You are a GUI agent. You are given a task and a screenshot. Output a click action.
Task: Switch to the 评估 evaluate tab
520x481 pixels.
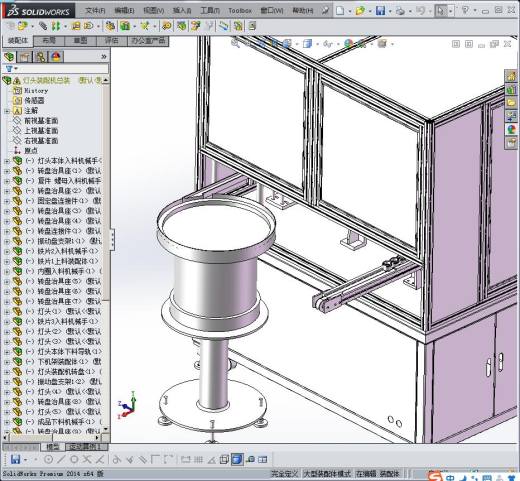pyautogui.click(x=112, y=41)
